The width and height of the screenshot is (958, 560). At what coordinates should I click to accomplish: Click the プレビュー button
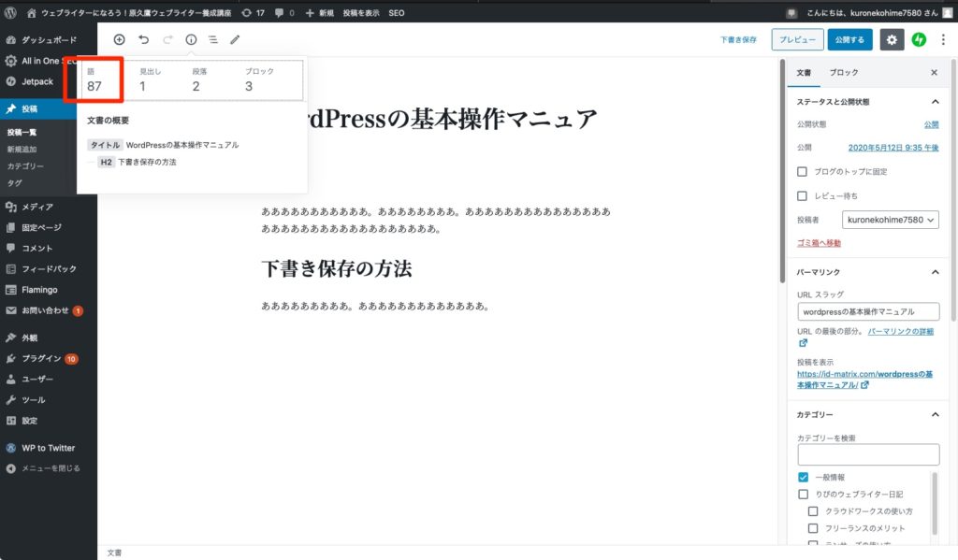click(x=797, y=39)
